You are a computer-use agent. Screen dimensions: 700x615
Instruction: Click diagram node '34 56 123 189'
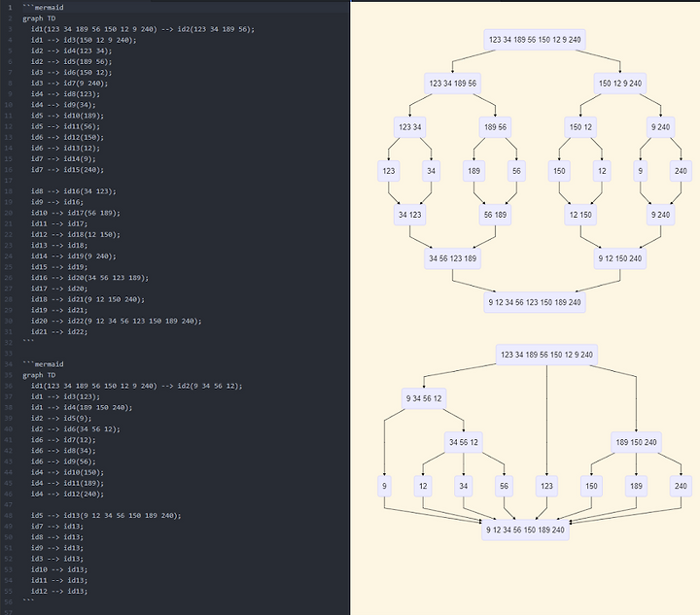pyautogui.click(x=452, y=258)
